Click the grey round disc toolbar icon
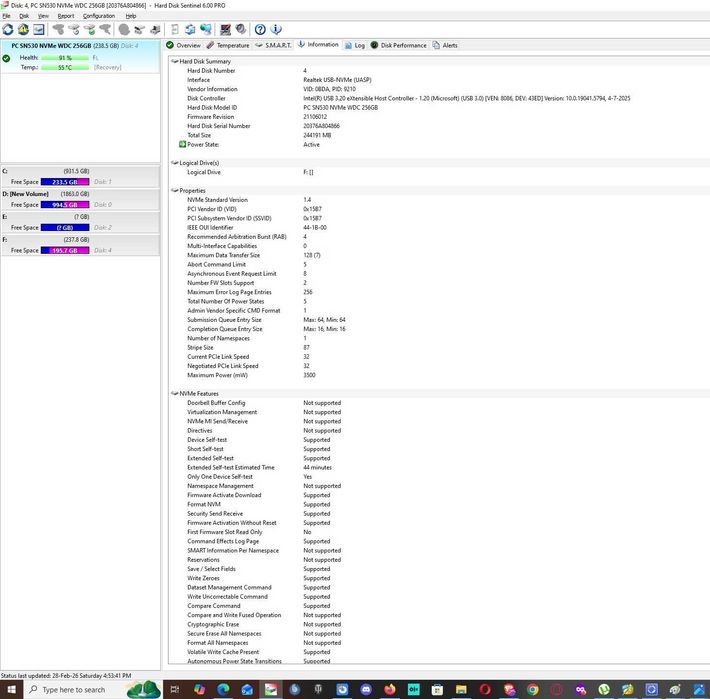 (x=124, y=30)
